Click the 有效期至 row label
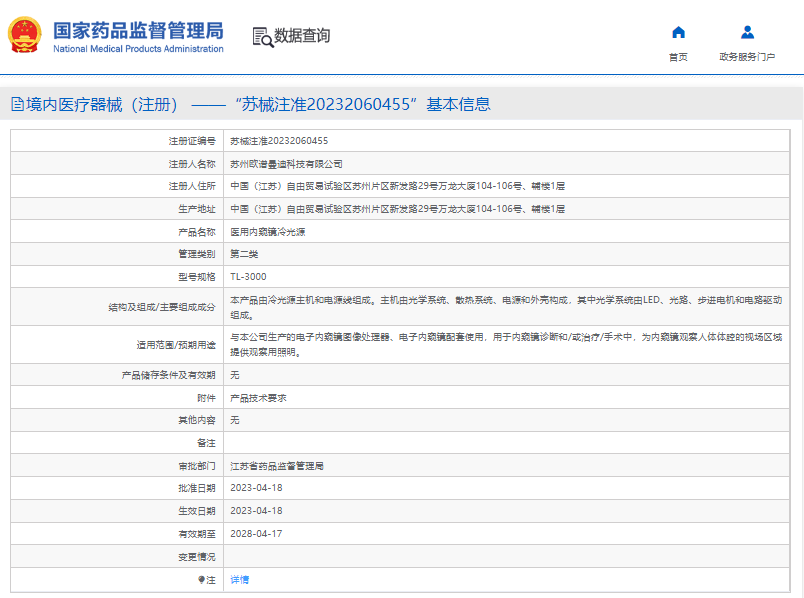This screenshot has height=598, width=804. coord(197,534)
